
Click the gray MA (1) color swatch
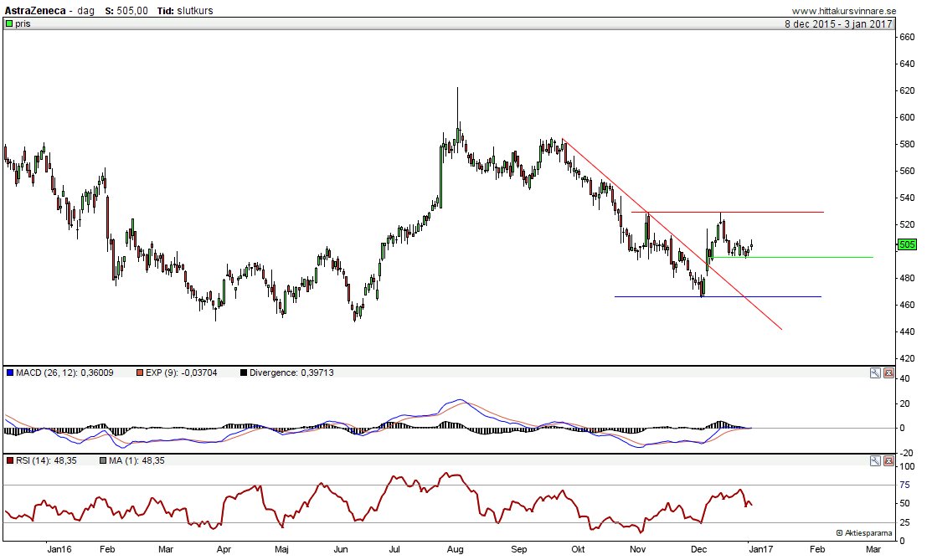103,460
